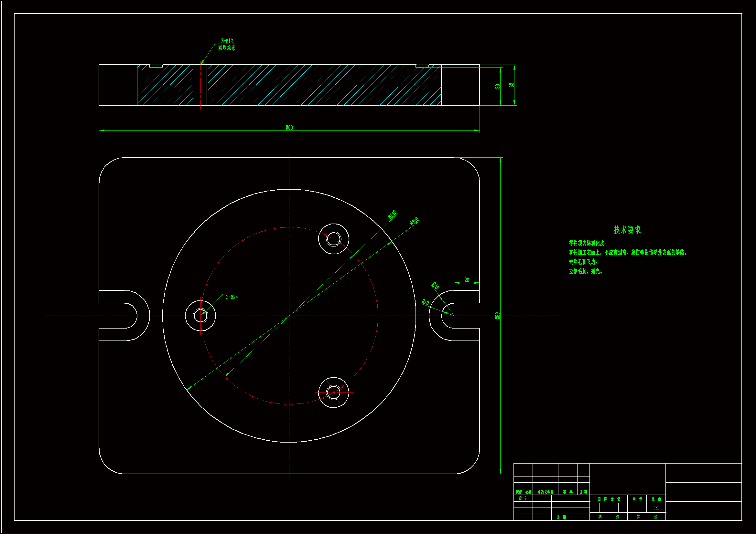Click the upper-right counterbored hole center
The height and width of the screenshot is (534, 756).
(334, 239)
